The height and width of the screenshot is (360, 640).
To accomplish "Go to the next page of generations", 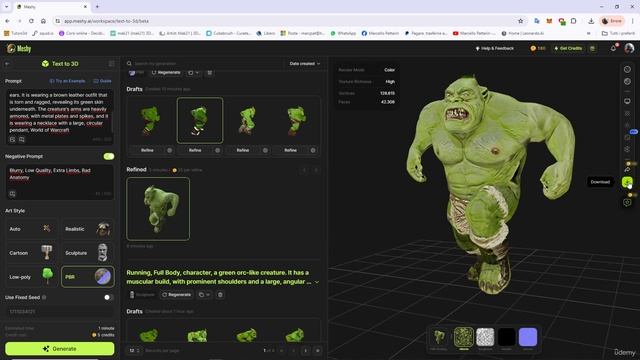I will click(305, 351).
